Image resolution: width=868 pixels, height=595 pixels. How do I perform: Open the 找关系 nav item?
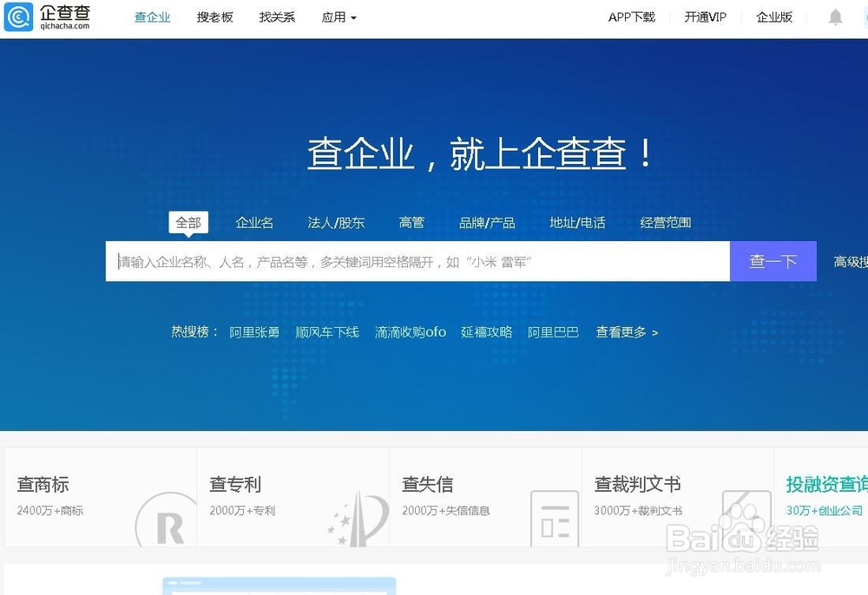pyautogui.click(x=277, y=17)
